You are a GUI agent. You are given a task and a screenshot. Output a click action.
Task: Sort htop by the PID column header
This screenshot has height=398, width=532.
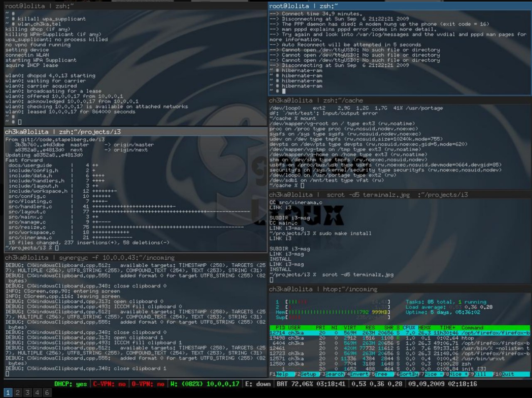281,327
